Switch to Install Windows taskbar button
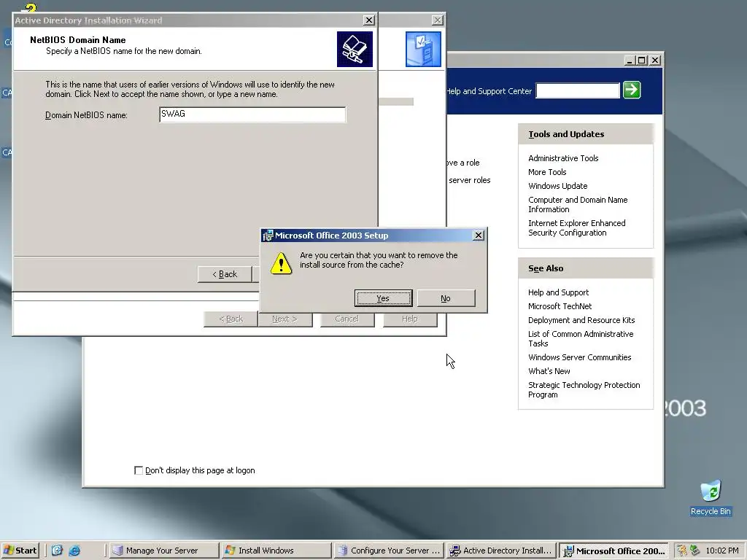This screenshot has width=747, height=560. (276, 551)
